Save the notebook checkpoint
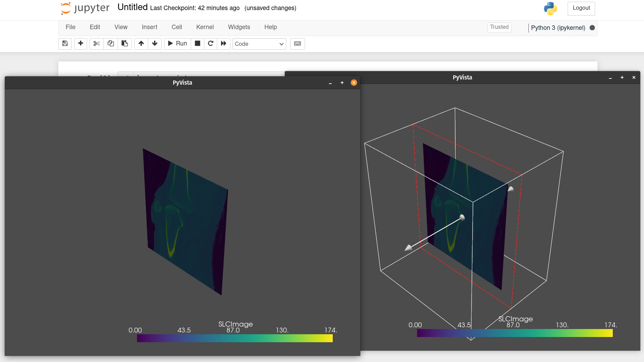 tap(65, 44)
